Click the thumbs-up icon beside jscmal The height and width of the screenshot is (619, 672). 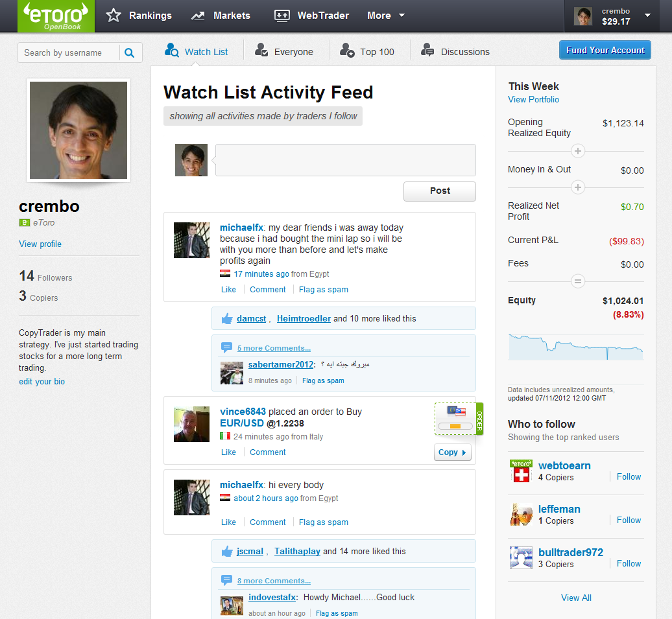coord(227,552)
